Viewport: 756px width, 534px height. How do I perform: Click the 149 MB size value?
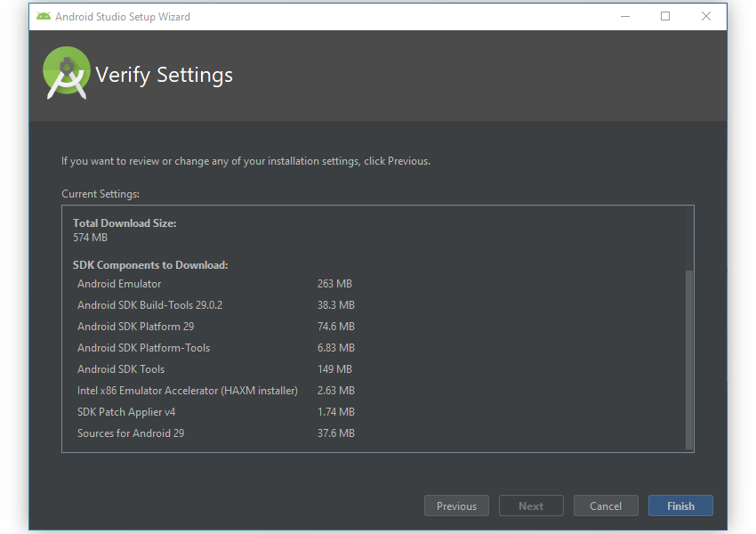(334, 369)
